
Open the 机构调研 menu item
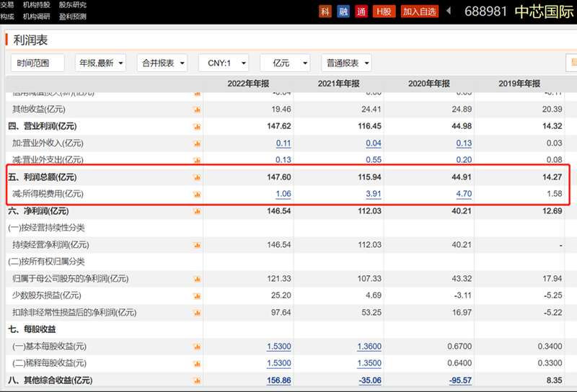click(36, 17)
